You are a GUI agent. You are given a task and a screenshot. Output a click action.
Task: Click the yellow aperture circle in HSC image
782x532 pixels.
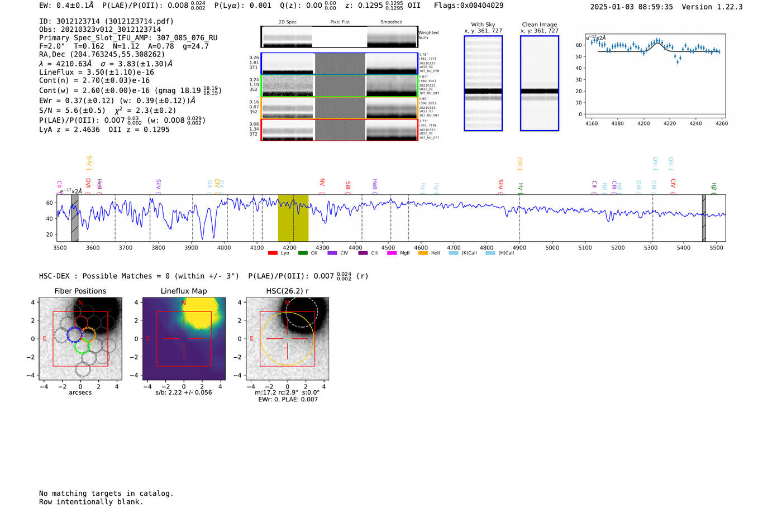pyautogui.click(x=287, y=339)
